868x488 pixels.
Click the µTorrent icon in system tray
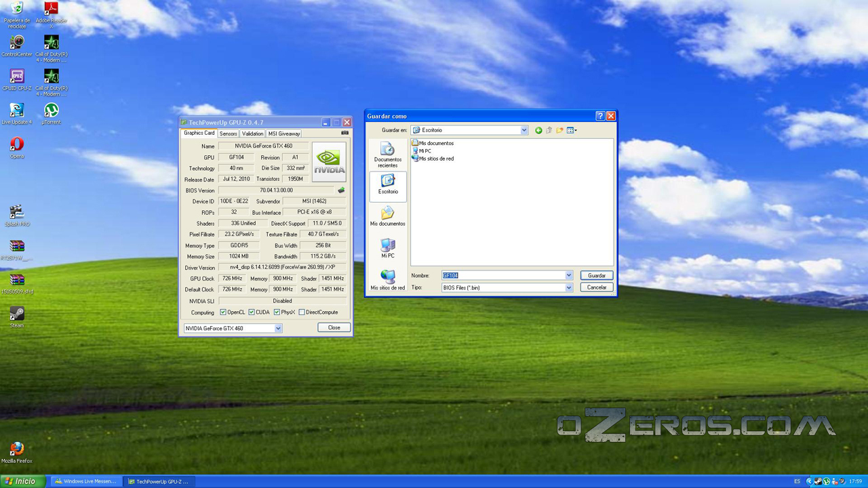tap(826, 481)
